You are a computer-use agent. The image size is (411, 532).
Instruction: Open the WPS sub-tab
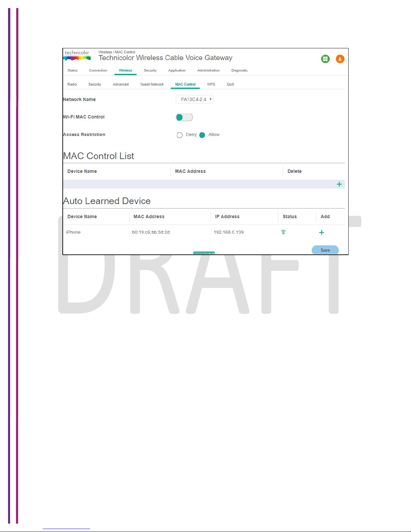pos(211,84)
